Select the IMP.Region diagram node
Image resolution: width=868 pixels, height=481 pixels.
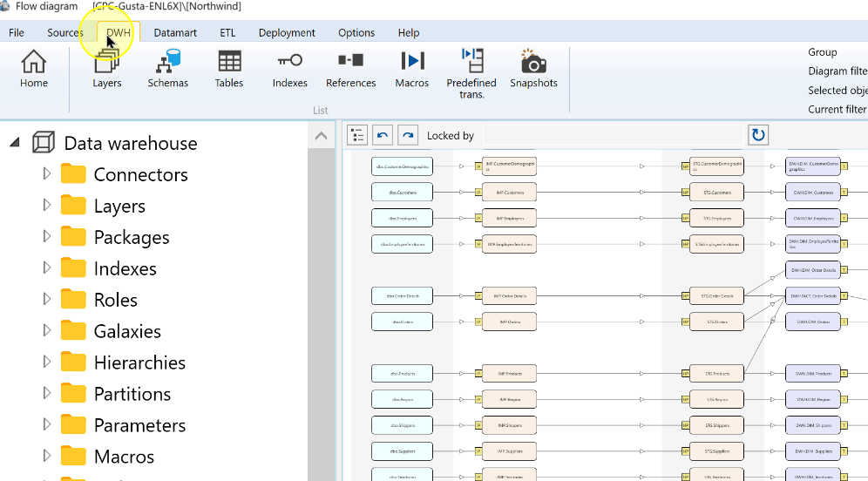[x=509, y=399]
